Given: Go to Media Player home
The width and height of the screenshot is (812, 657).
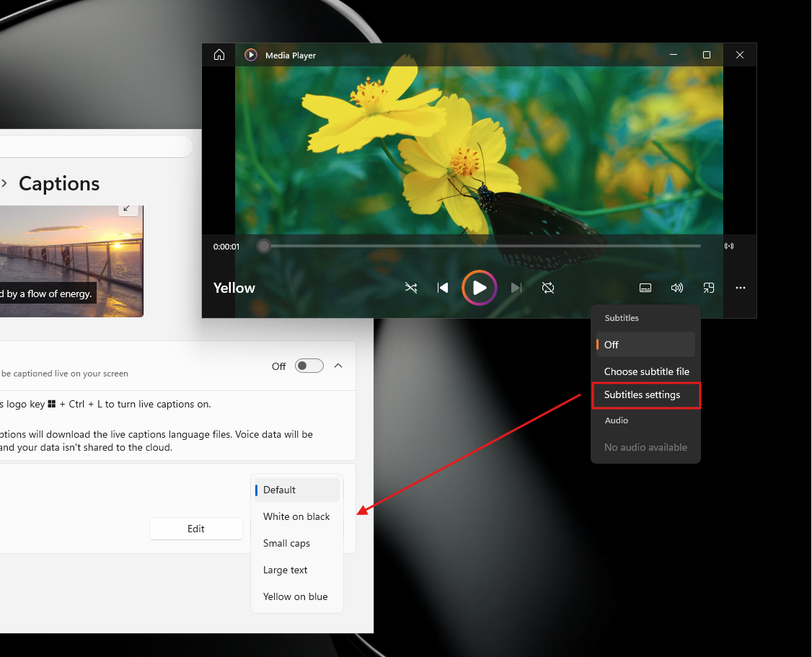Looking at the screenshot, I should point(219,55).
